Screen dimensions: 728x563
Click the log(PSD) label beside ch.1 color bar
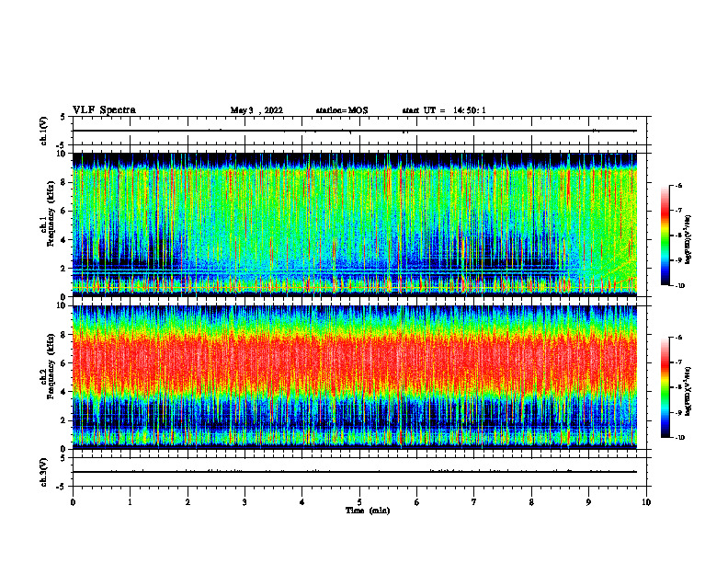point(688,240)
